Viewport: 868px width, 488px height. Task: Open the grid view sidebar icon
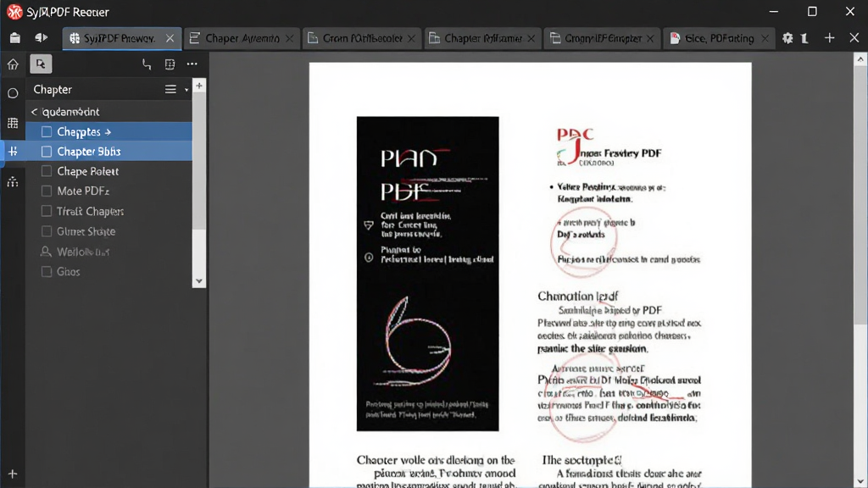(13, 123)
